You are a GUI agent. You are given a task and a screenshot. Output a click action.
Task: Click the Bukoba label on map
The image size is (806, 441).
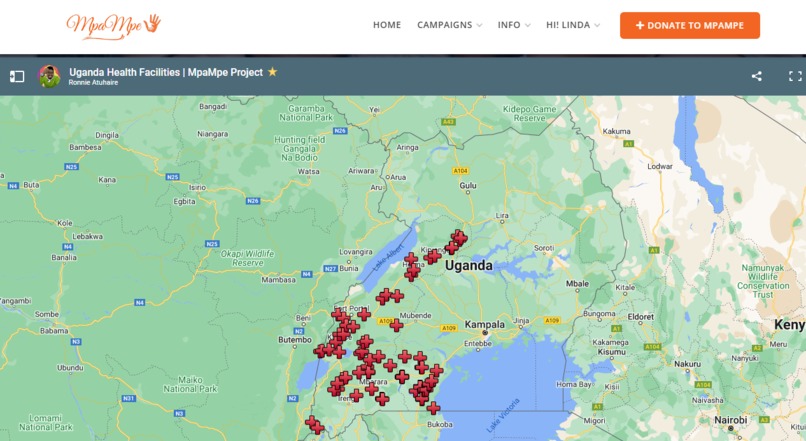(439, 424)
